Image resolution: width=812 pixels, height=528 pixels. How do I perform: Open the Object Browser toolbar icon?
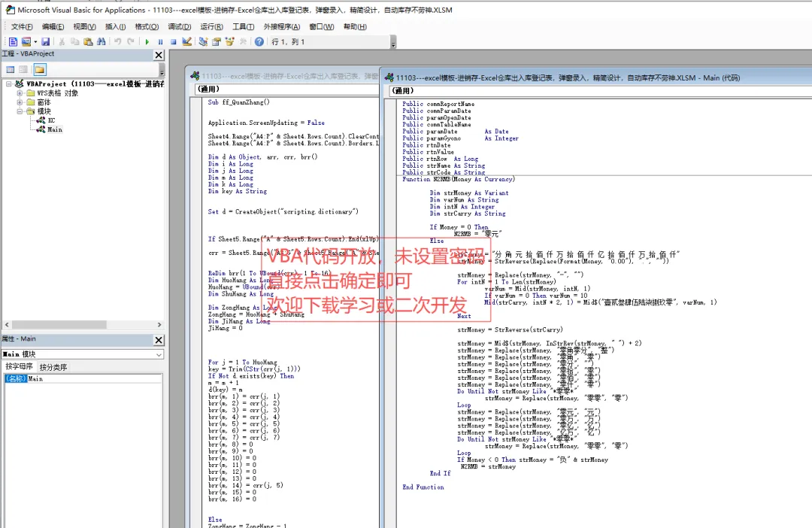[x=229, y=41]
